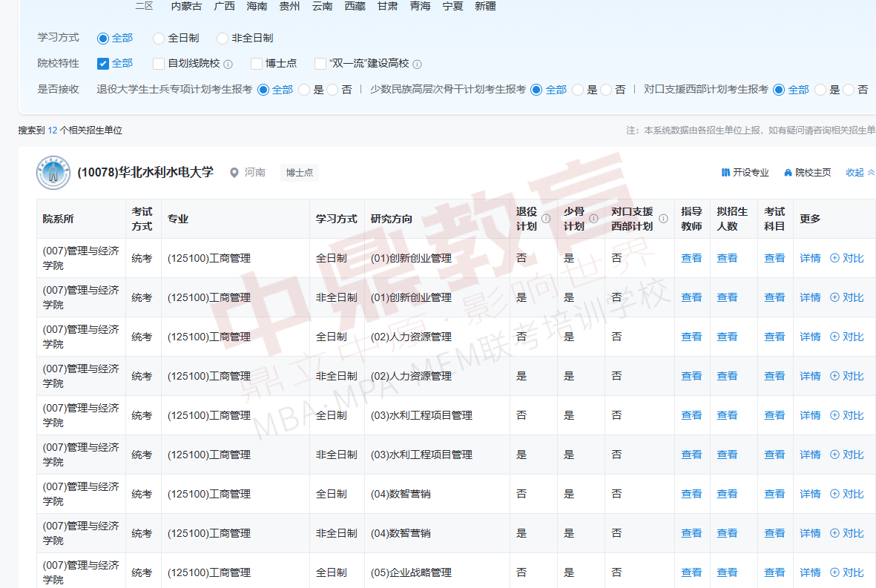Filter region by 西藏

(355, 6)
